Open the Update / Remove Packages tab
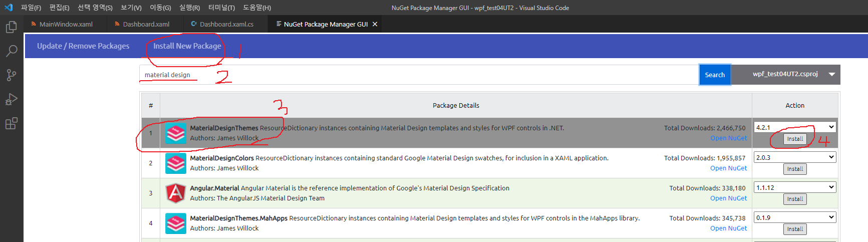The width and height of the screenshot is (868, 242). click(x=83, y=46)
